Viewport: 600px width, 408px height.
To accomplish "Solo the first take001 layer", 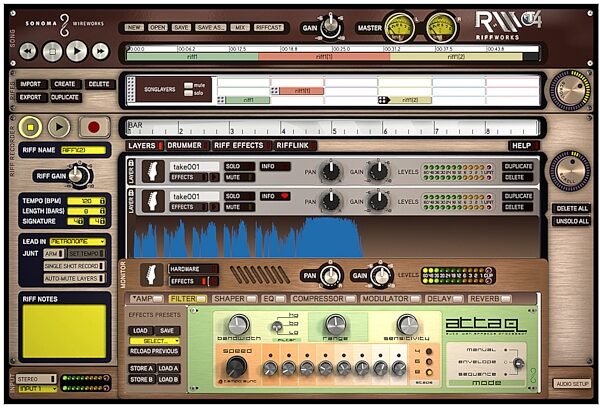I will click(240, 166).
